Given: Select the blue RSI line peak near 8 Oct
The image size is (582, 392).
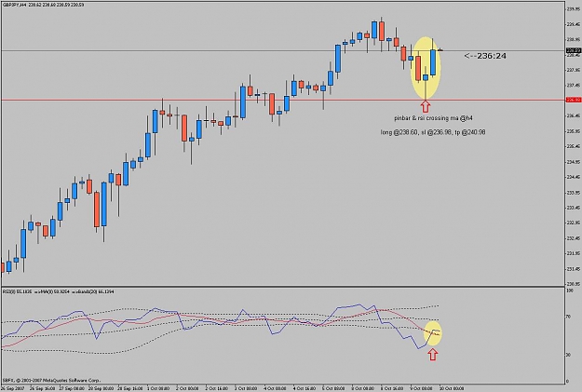Looking at the screenshot, I should click(x=359, y=304).
